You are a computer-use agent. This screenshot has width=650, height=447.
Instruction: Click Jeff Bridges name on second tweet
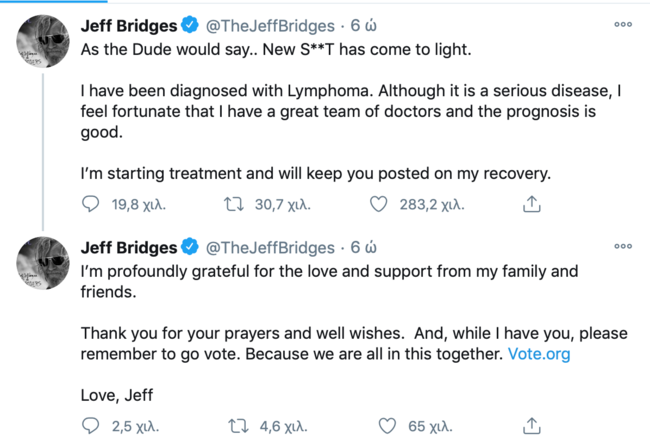[x=129, y=247]
